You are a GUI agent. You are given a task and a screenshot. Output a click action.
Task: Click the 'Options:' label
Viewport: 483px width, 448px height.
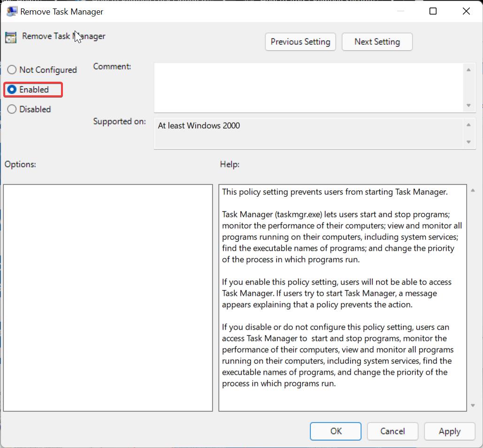pyautogui.click(x=20, y=164)
